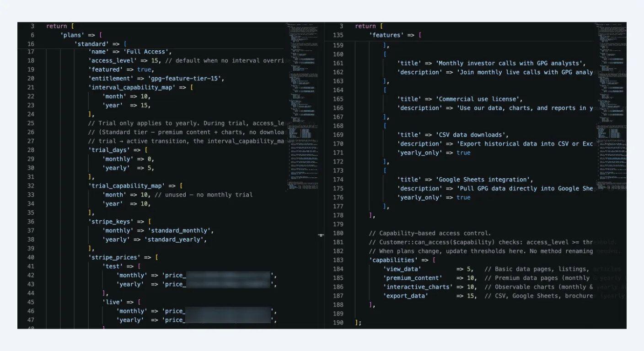Click the '// CSV, Google Sheets, brochure' comment
The image size is (644, 351).
point(540,296)
